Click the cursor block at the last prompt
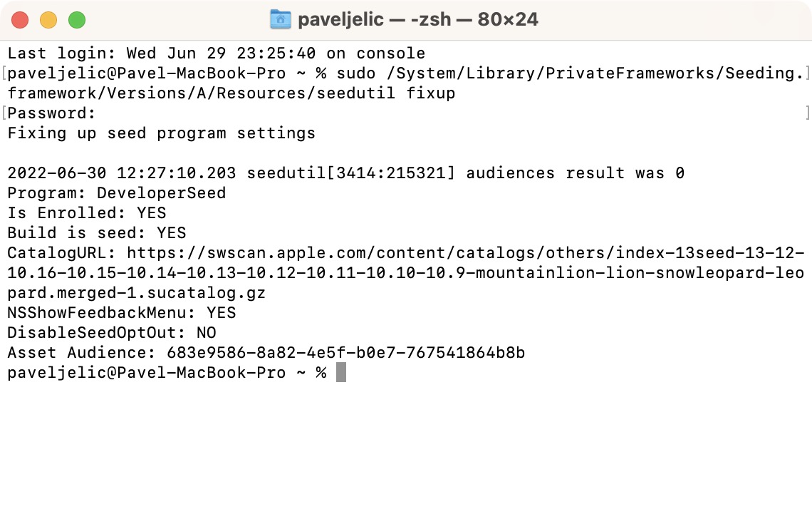Image resolution: width=812 pixels, height=529 pixels. (341, 373)
